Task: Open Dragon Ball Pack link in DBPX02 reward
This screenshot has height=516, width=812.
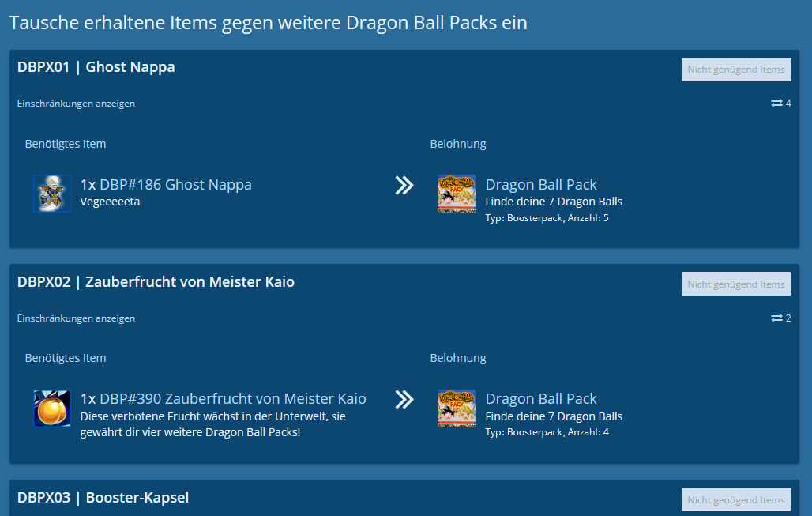Action: click(541, 399)
